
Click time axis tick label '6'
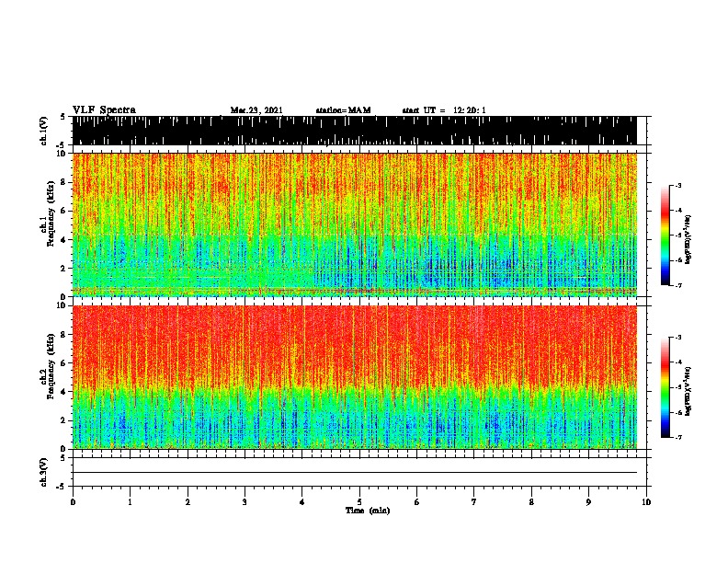pos(417,502)
